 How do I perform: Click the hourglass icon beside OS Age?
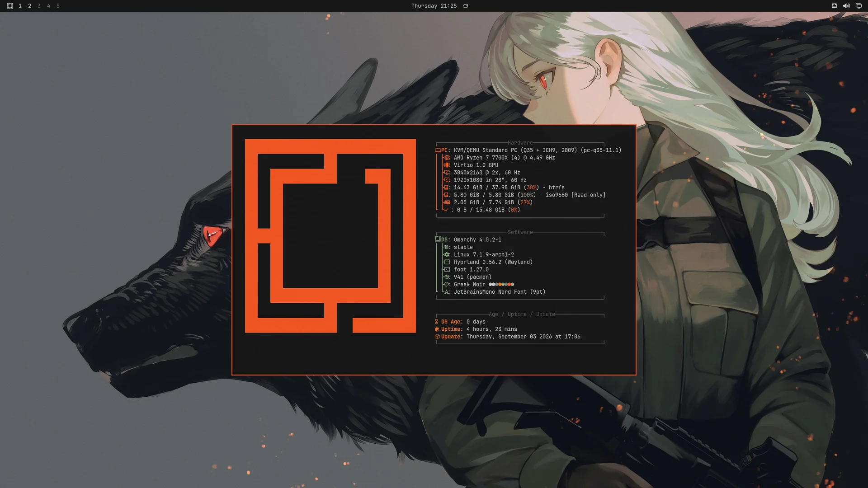[x=437, y=322]
